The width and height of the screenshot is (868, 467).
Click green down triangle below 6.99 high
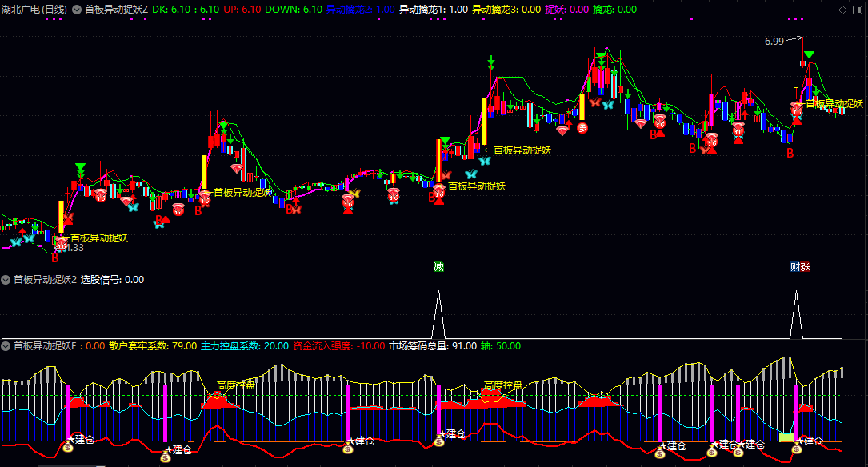[810, 55]
